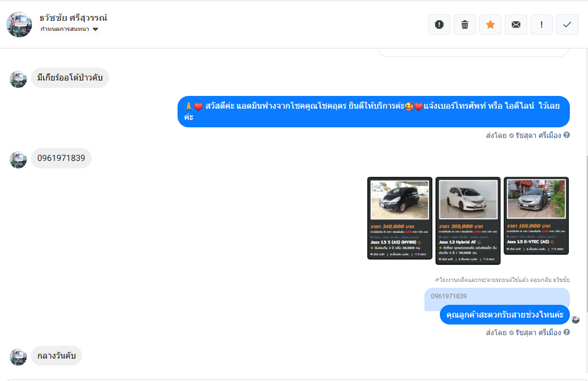The width and height of the screenshot is (588, 381).
Task: Delete conversation with trash icon
Action: coord(465,25)
